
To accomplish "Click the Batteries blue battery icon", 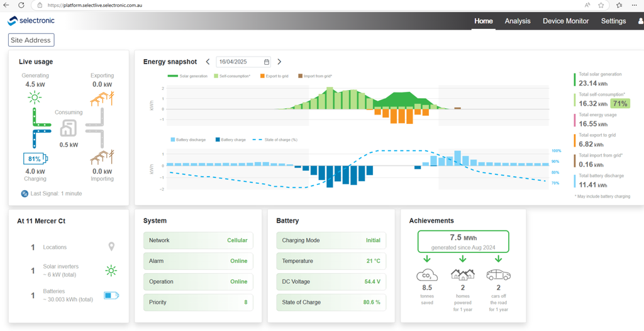I will 111,295.
